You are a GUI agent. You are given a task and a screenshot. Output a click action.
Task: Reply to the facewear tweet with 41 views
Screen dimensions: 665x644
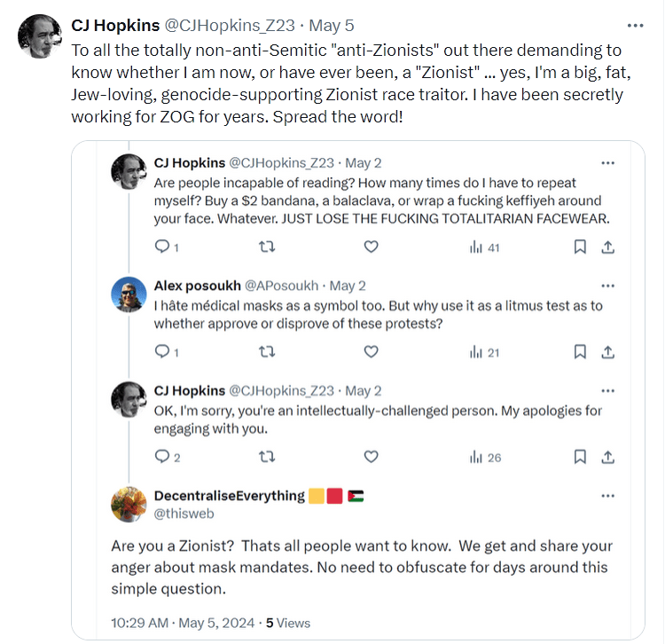pos(161,247)
